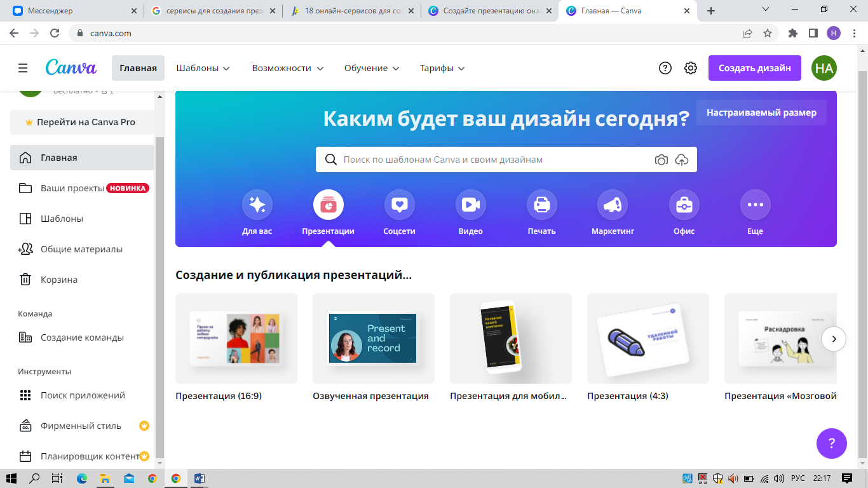Click the cloud upload icon in search box
The height and width of the screenshot is (488, 868).
(x=682, y=160)
